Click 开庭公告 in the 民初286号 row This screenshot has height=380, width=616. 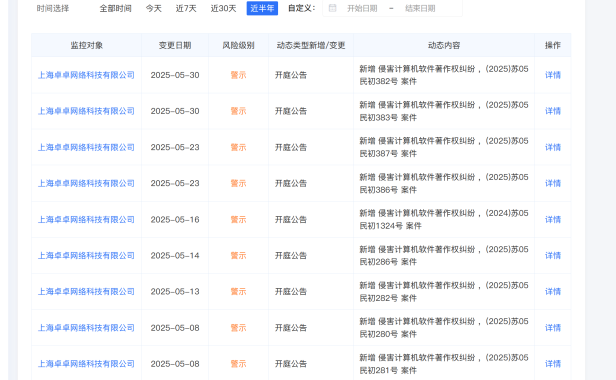[291, 256]
